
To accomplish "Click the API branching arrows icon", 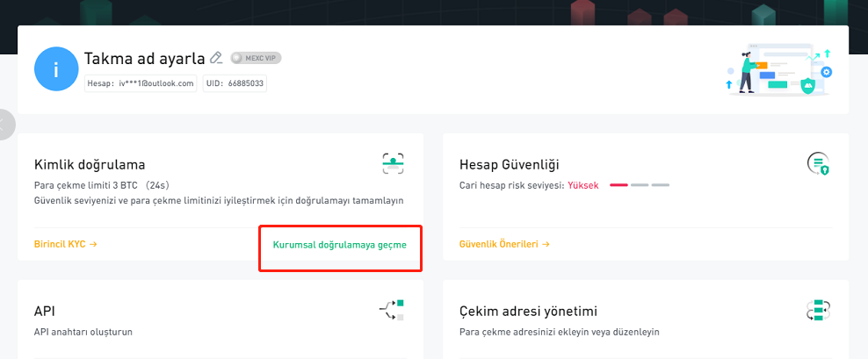I will pyautogui.click(x=392, y=310).
